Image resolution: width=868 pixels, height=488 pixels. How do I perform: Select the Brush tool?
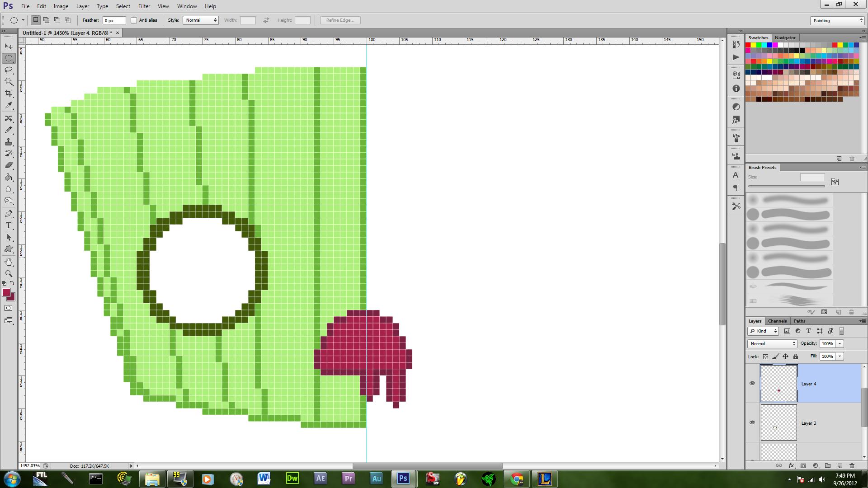click(x=9, y=130)
